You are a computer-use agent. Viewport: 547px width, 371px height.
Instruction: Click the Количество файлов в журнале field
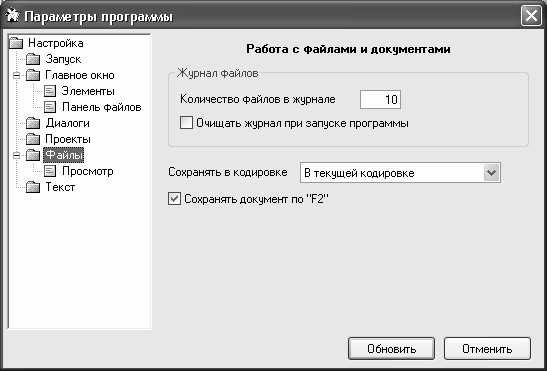[380, 99]
